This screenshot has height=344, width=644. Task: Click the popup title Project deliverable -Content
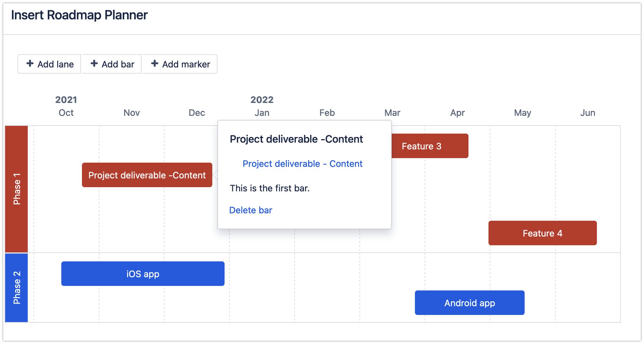[296, 139]
